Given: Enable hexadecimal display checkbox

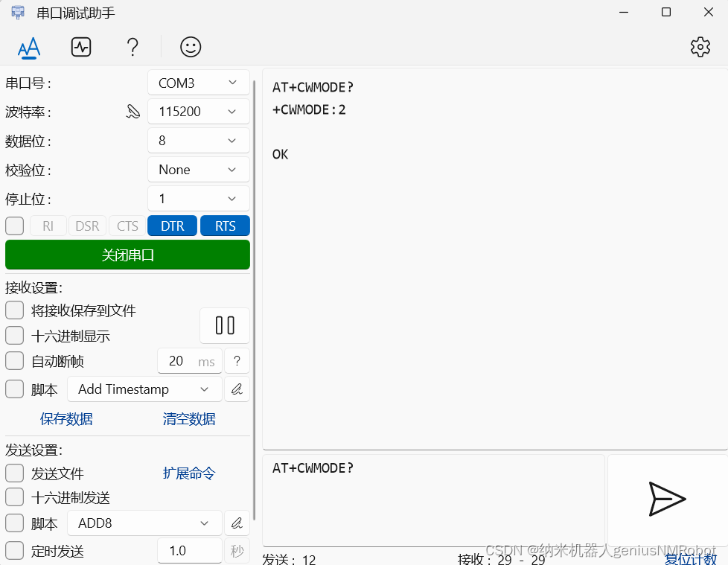Looking at the screenshot, I should coord(15,336).
